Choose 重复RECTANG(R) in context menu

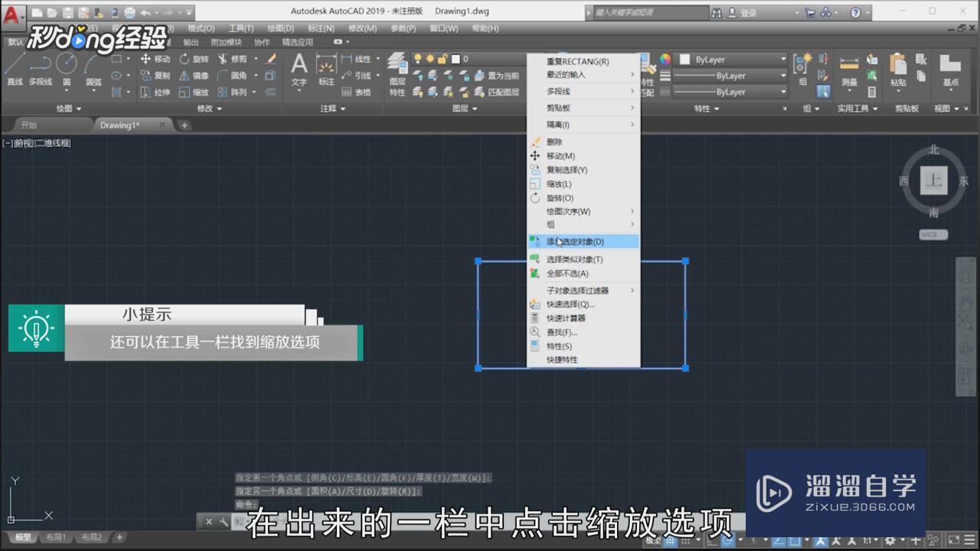583,61
